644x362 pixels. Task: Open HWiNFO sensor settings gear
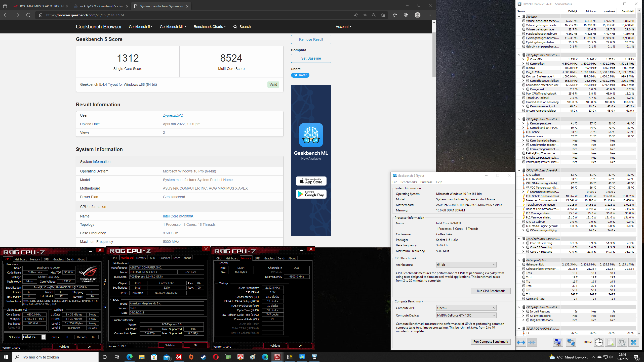point(622,342)
